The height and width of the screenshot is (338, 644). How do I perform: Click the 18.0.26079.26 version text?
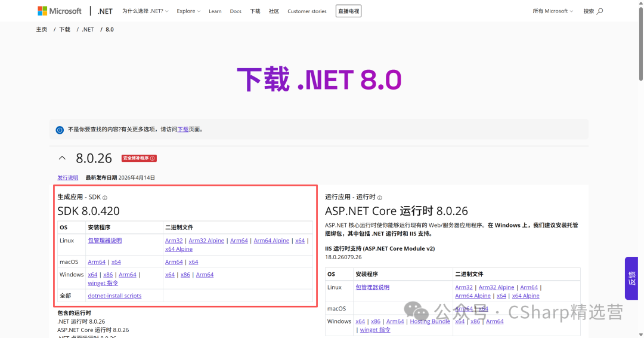coord(343,257)
